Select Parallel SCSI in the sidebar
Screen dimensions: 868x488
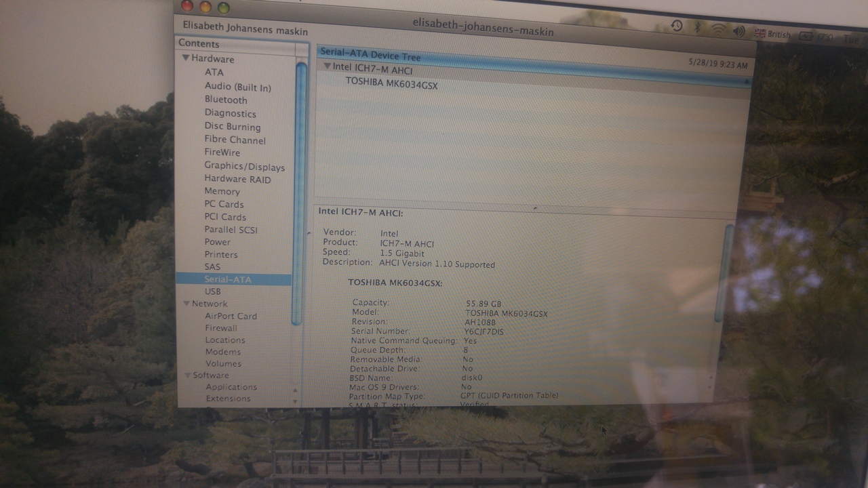(x=231, y=230)
